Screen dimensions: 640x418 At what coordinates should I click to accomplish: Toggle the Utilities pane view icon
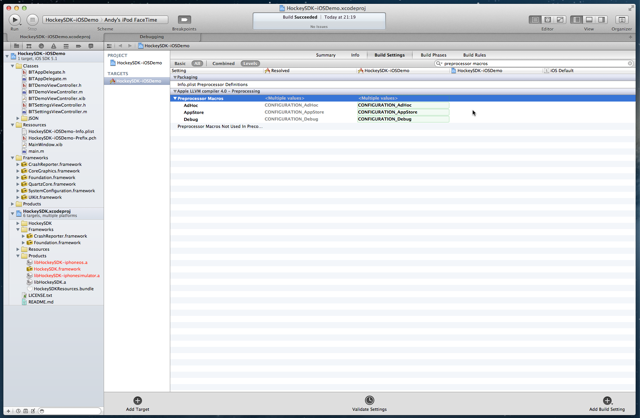click(601, 20)
